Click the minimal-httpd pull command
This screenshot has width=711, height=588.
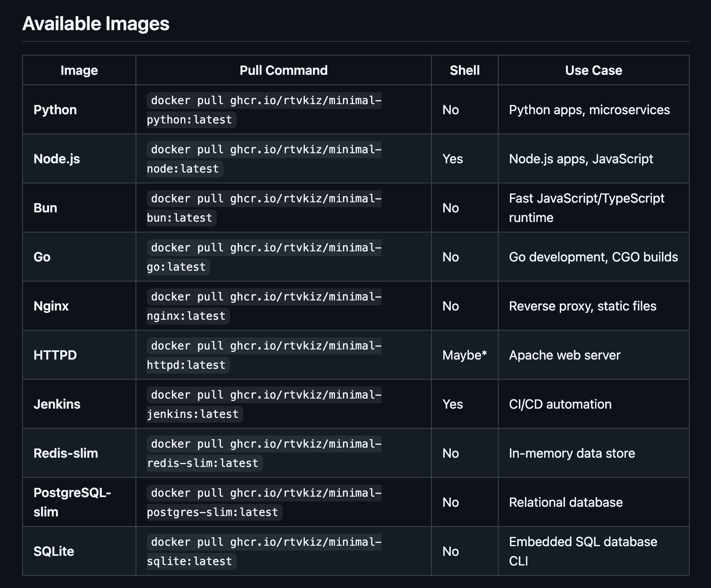[x=264, y=346]
